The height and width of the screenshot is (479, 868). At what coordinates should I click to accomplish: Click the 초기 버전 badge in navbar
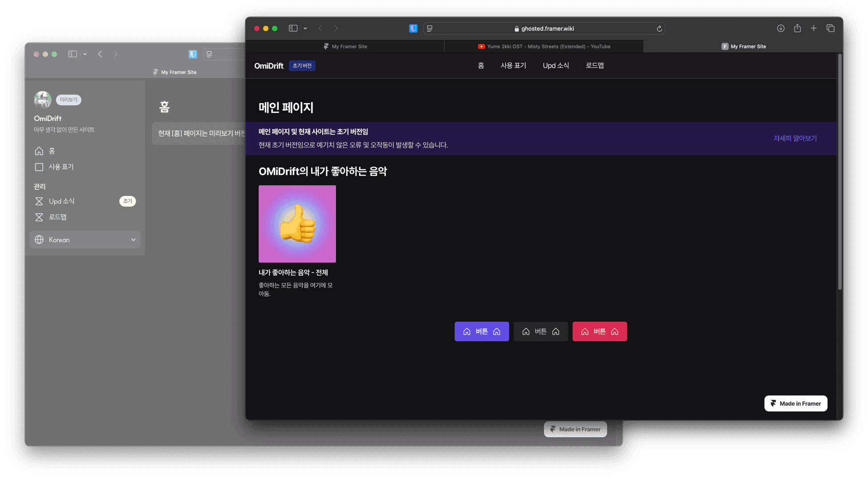[x=302, y=66]
